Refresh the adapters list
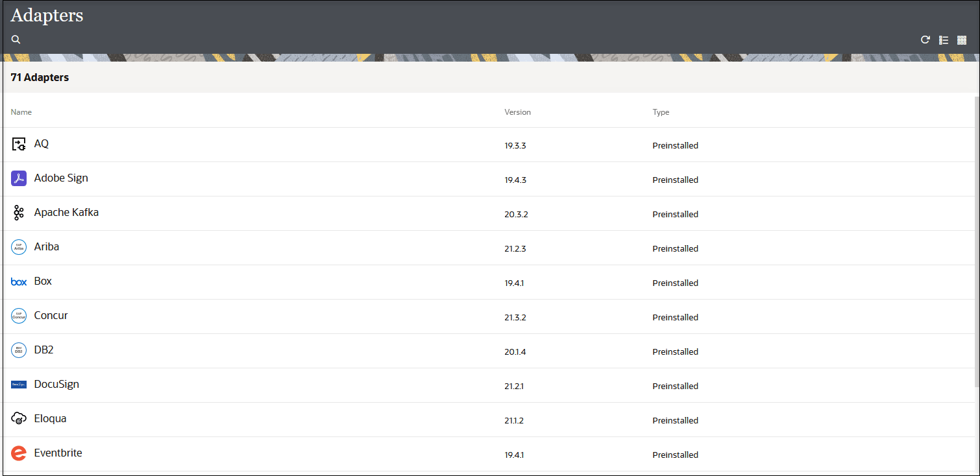This screenshot has height=476, width=980. click(x=925, y=40)
